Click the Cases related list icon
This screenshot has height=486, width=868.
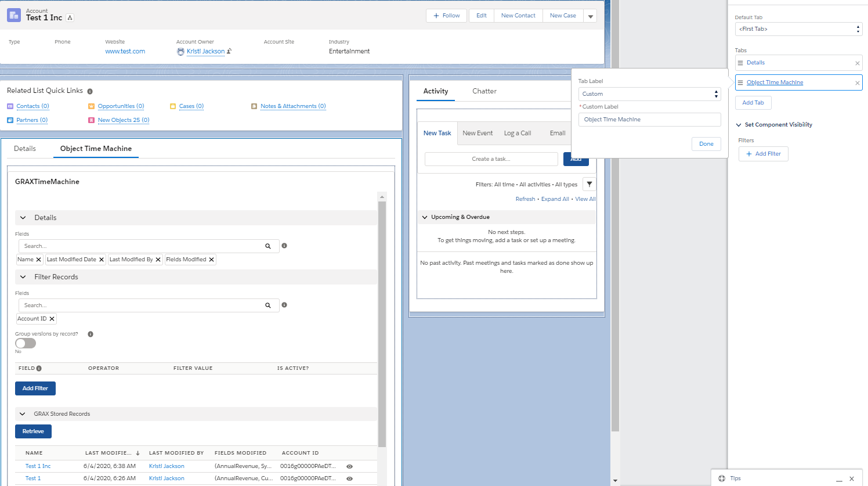173,106
